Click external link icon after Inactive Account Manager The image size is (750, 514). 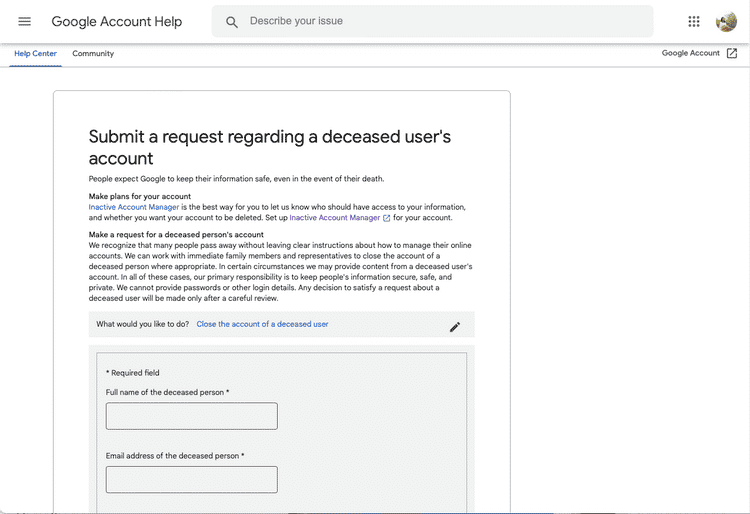(387, 218)
